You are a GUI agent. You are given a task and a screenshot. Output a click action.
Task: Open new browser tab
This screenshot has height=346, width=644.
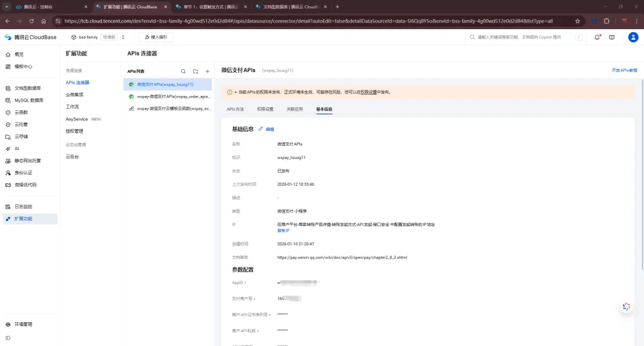[337, 7]
